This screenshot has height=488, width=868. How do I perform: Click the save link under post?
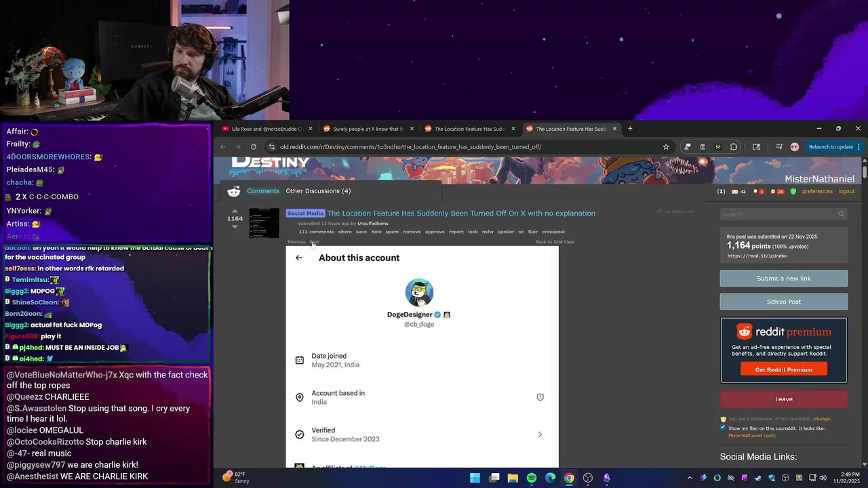coord(361,232)
